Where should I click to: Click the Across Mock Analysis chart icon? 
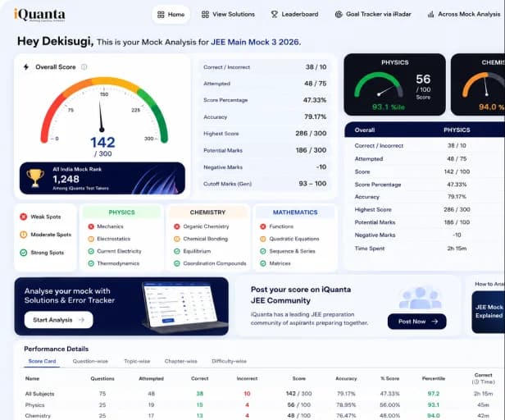pyautogui.click(x=430, y=15)
